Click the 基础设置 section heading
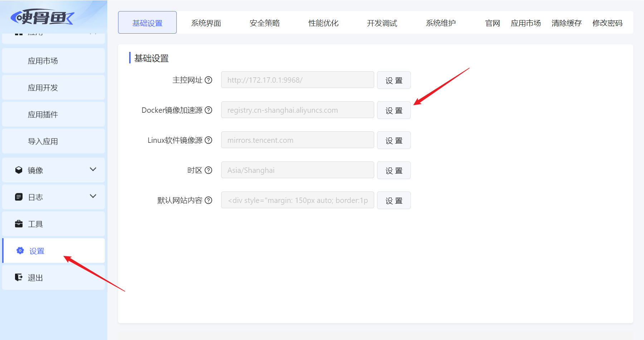 151,58
